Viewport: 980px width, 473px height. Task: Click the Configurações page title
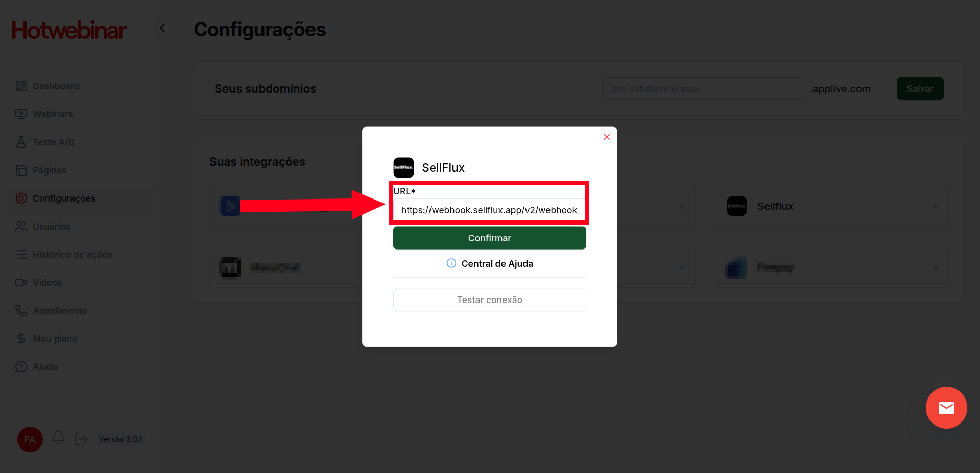point(260,30)
